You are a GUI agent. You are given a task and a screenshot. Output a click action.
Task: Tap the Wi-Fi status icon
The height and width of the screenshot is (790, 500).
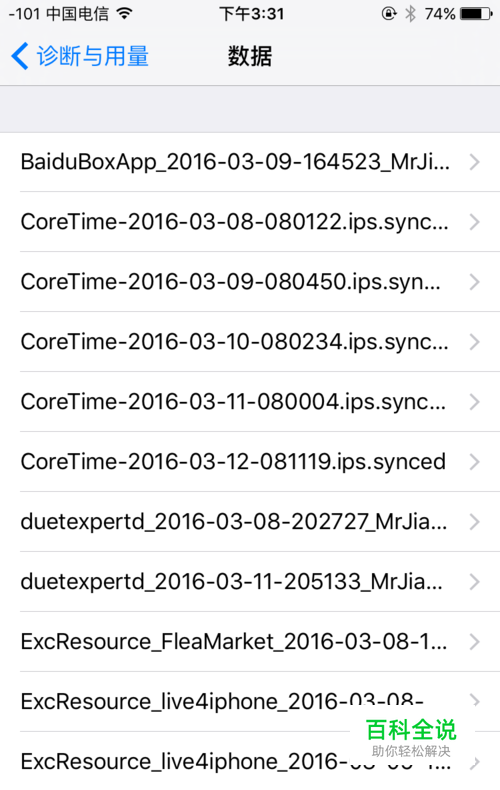point(124,13)
